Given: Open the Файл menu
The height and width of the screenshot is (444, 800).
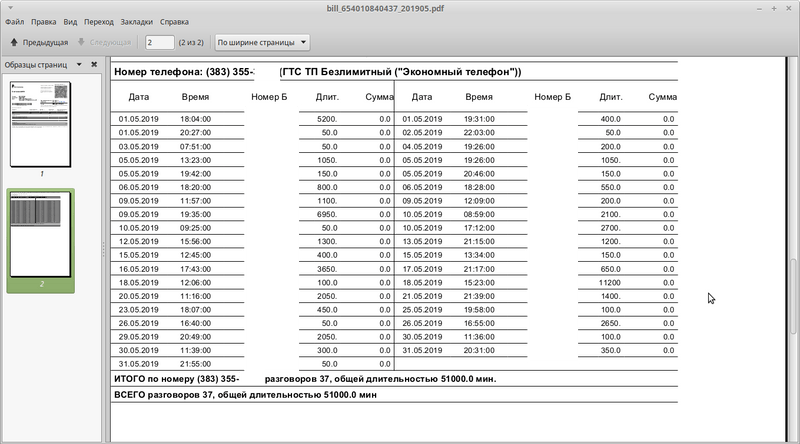Looking at the screenshot, I should point(15,22).
